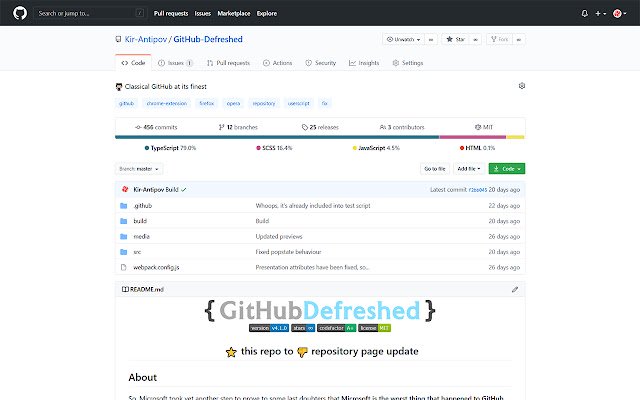This screenshot has width=640, height=400.
Task: Open the notifications bell
Action: click(x=584, y=13)
